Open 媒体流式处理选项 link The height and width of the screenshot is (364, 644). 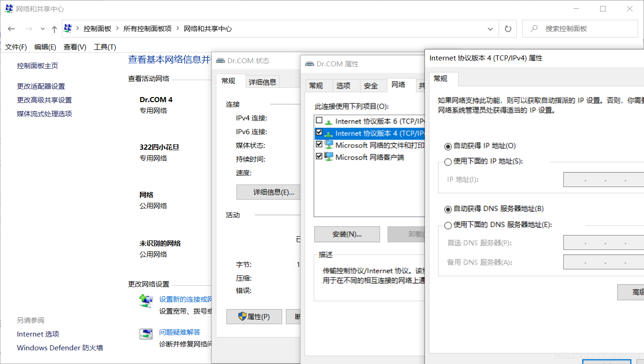coord(44,114)
